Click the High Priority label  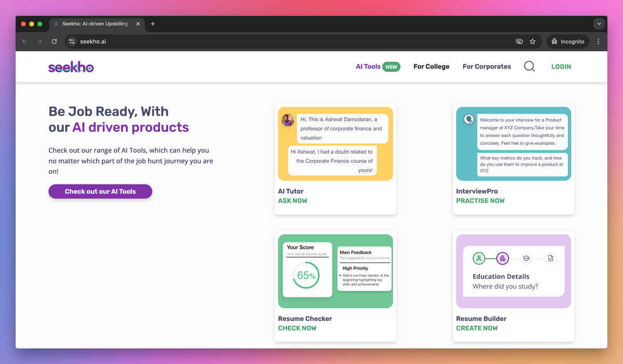pos(355,269)
